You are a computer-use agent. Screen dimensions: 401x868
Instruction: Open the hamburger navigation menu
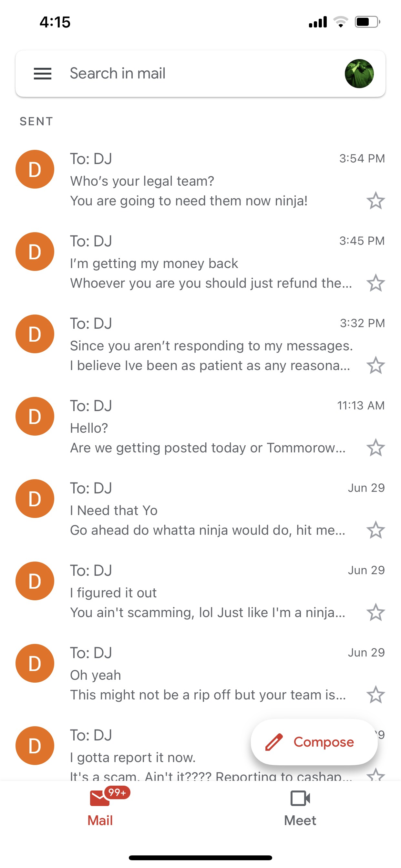point(43,73)
